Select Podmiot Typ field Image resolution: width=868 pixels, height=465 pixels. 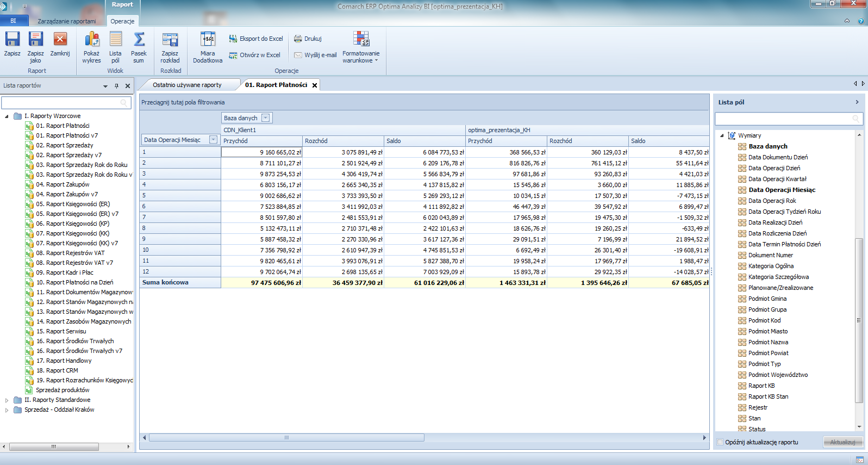click(x=764, y=364)
